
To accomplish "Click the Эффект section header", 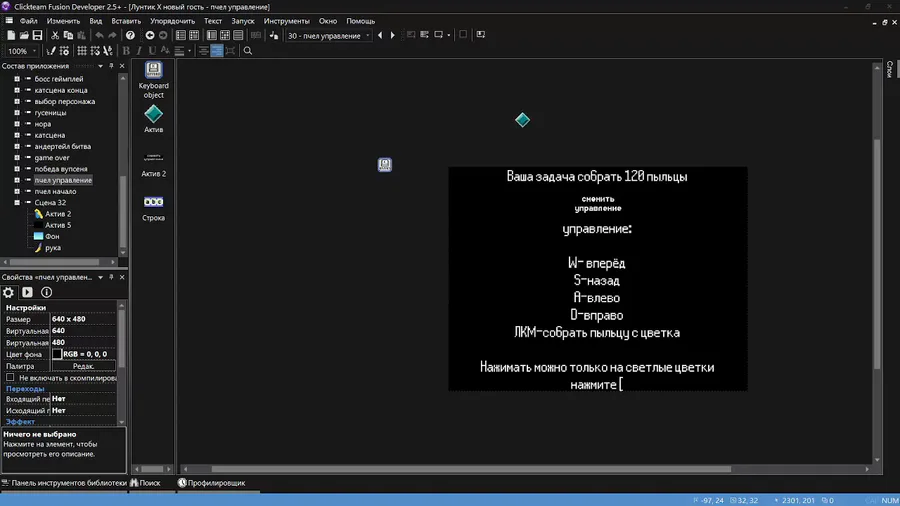I will 20,422.
